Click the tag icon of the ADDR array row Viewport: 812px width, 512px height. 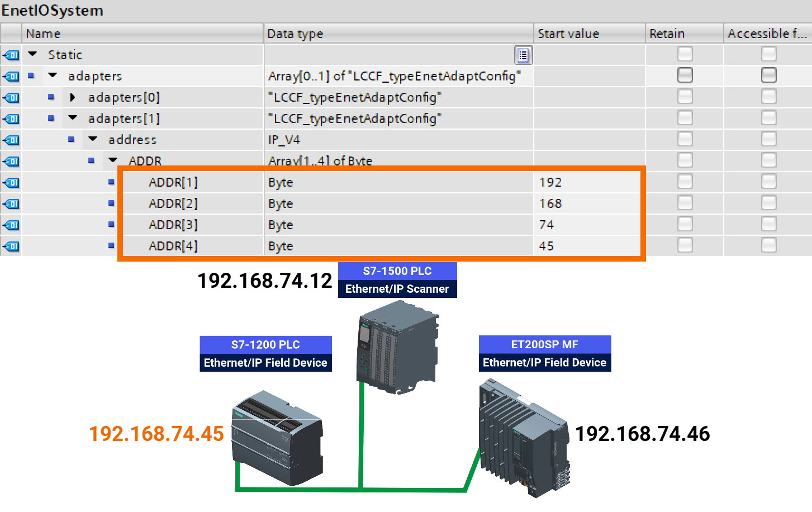click(x=11, y=161)
